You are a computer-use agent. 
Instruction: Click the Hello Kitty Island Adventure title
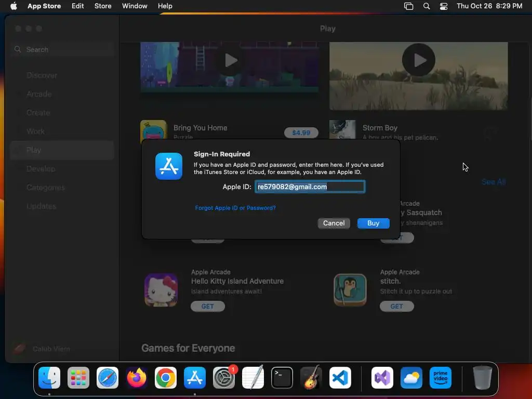click(237, 281)
